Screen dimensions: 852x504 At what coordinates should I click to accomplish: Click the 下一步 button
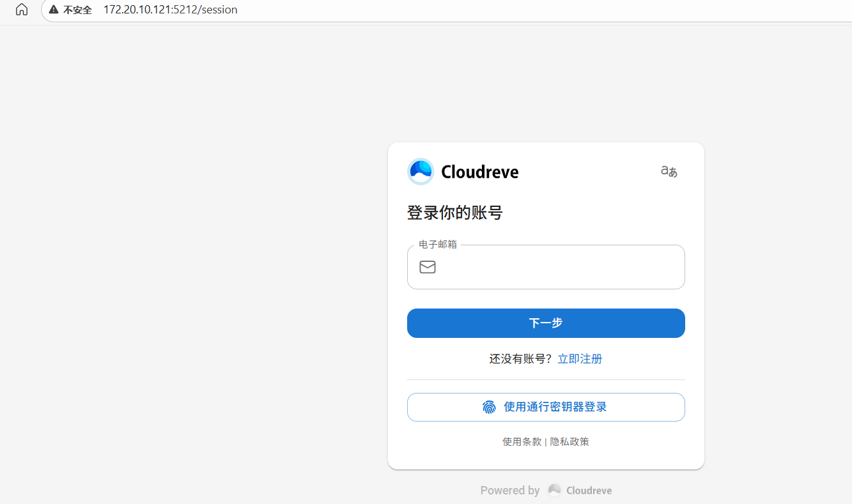click(546, 323)
